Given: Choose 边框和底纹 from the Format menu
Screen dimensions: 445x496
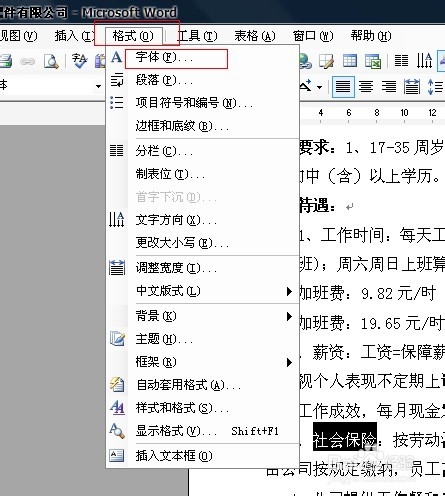Looking at the screenshot, I should click(x=202, y=126).
